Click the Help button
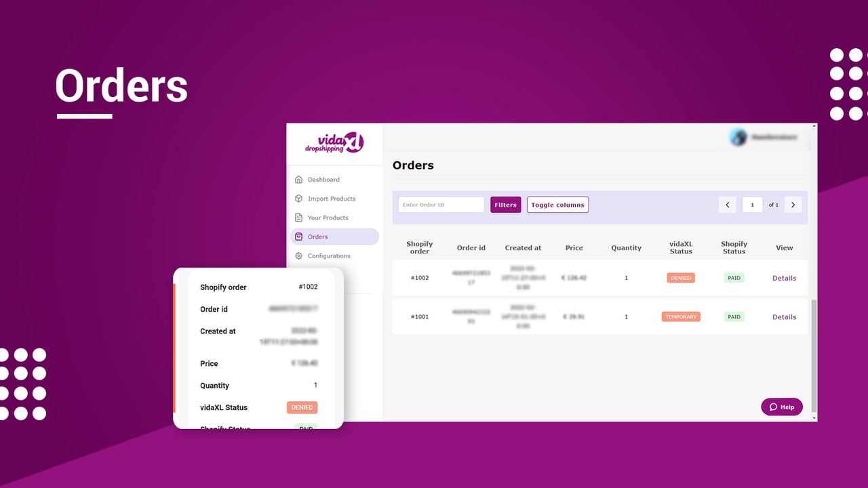Screen dimensions: 868x488 (782, 407)
